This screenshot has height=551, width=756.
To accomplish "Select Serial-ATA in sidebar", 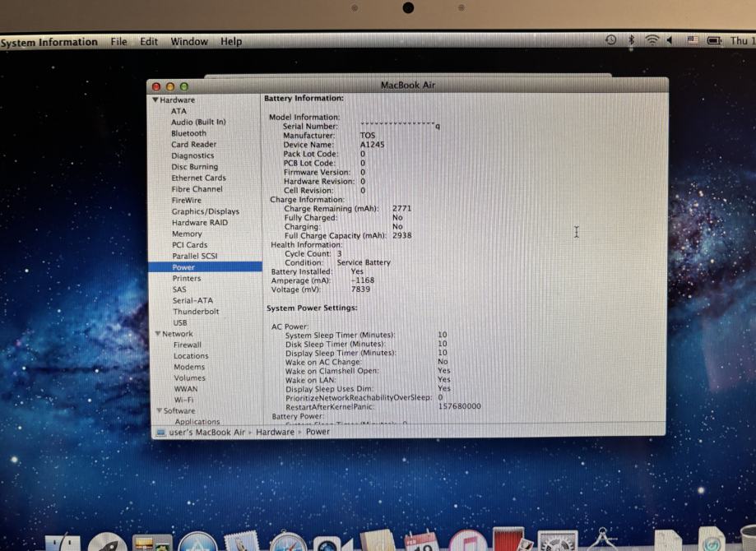I will tap(192, 300).
